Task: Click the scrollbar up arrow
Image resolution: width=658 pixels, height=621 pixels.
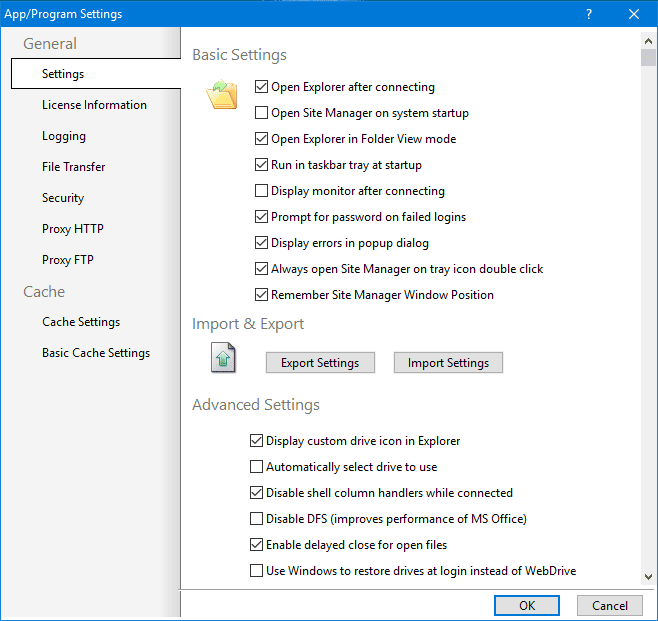Action: pyautogui.click(x=648, y=41)
